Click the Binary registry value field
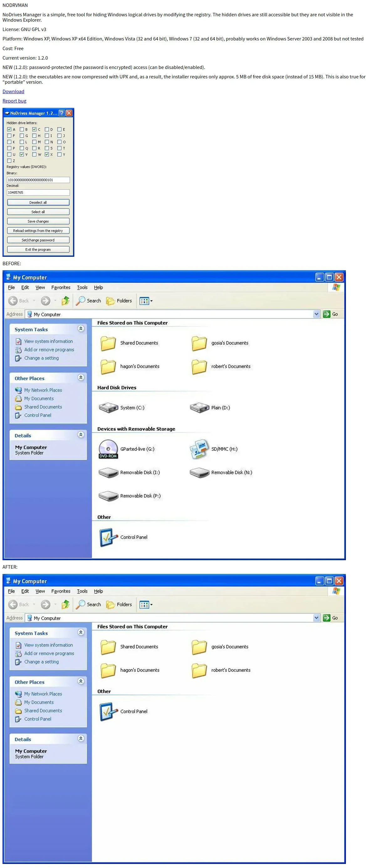 (38, 180)
